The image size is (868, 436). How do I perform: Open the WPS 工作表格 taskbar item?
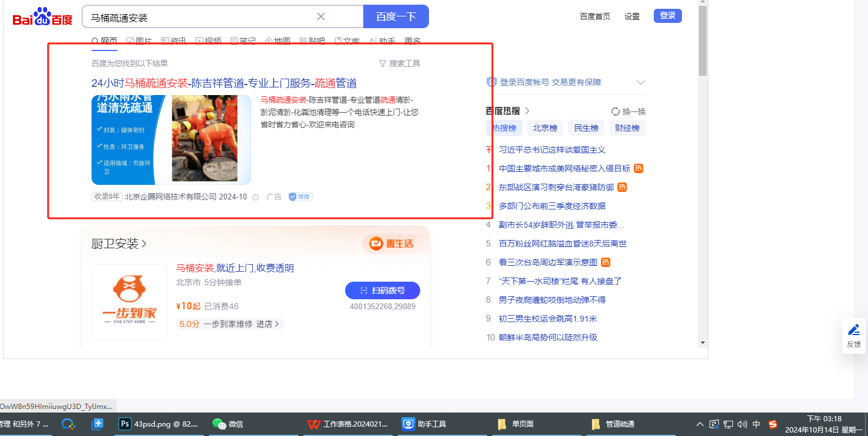(349, 424)
